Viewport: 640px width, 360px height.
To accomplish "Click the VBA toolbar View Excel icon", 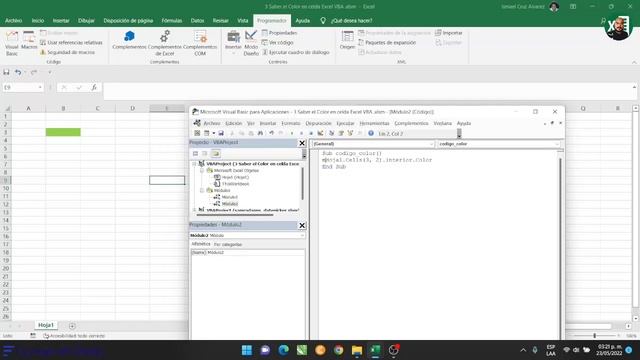I will (197, 133).
